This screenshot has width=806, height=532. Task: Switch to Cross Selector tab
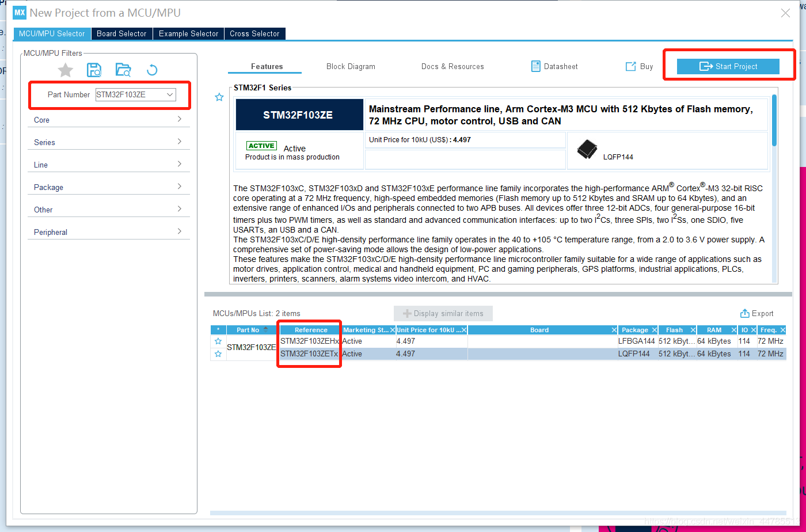click(x=254, y=33)
